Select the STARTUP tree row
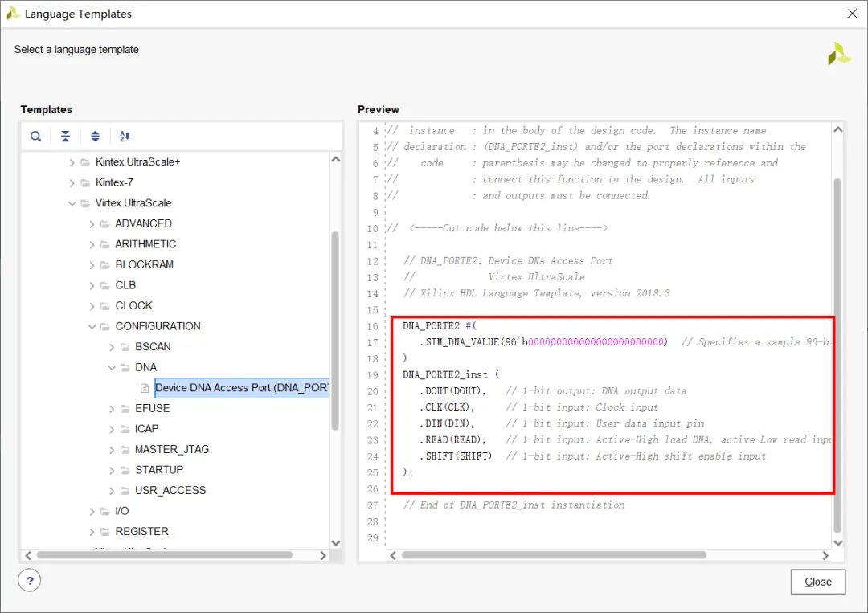This screenshot has height=613, width=868. pyautogui.click(x=159, y=470)
